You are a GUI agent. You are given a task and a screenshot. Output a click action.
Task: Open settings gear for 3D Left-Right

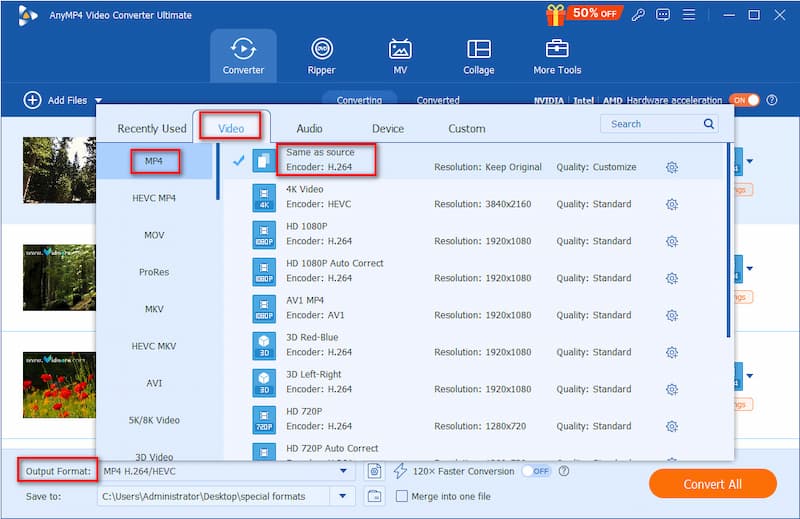[x=672, y=389]
